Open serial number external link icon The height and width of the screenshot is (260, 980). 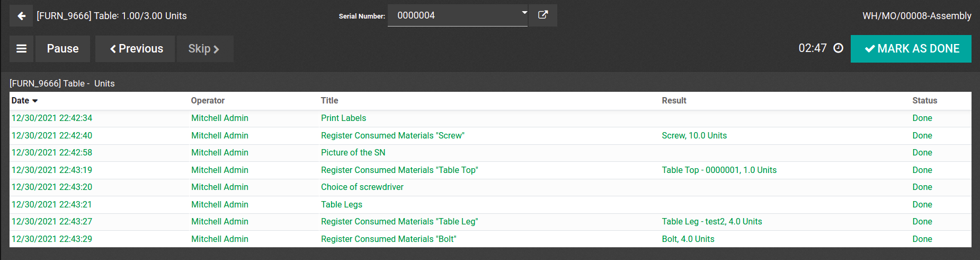(543, 15)
